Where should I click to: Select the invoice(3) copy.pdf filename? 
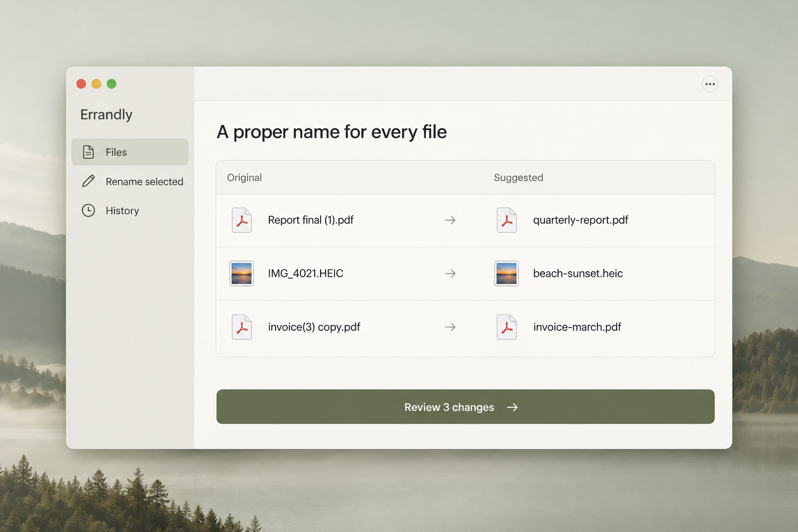click(x=314, y=327)
